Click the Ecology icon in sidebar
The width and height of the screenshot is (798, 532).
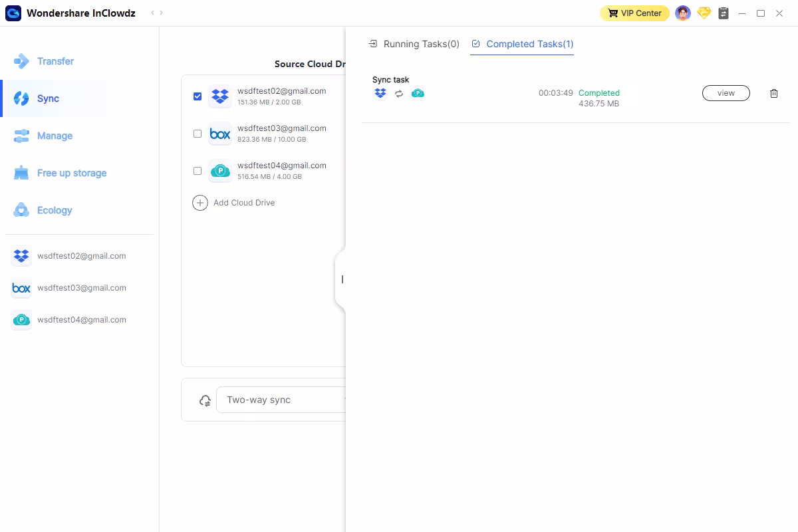21,210
